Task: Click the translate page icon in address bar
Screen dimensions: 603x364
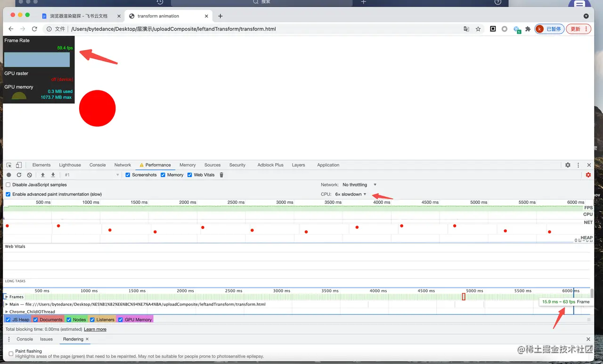Action: pyautogui.click(x=466, y=29)
